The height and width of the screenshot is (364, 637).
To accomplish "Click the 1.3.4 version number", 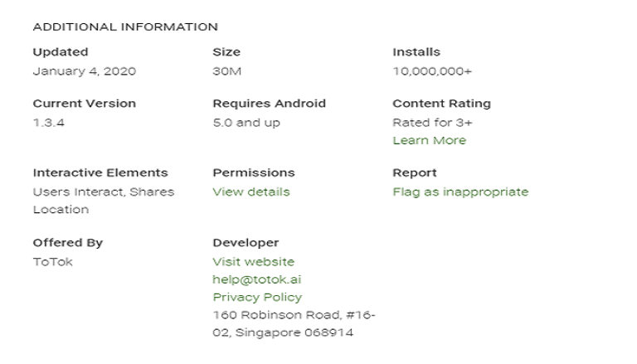I will point(47,123).
